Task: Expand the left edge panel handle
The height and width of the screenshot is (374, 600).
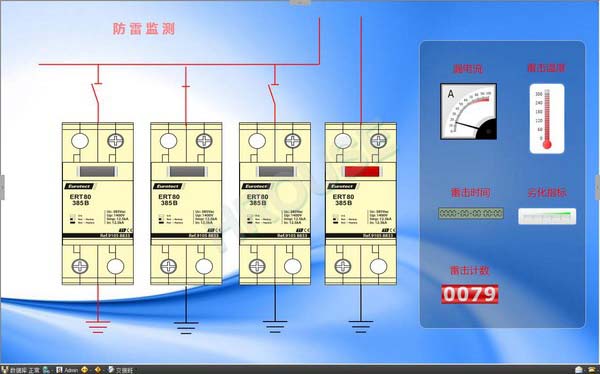Action: tap(2, 187)
